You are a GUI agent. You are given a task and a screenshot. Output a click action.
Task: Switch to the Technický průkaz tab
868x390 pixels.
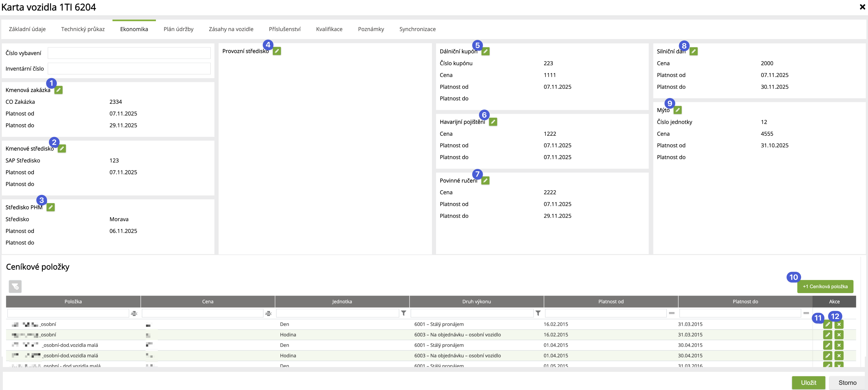coord(83,29)
